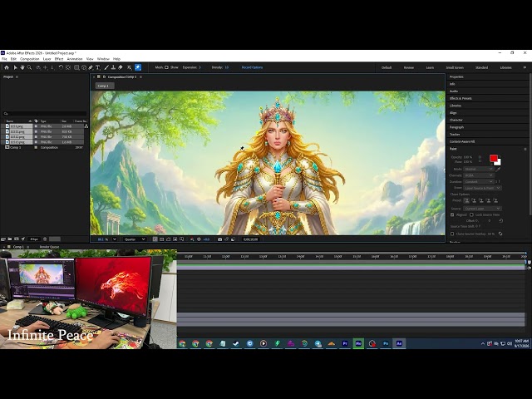Select the third Clone preset stamp
This screenshot has height=399, width=532.
tap(481, 200)
